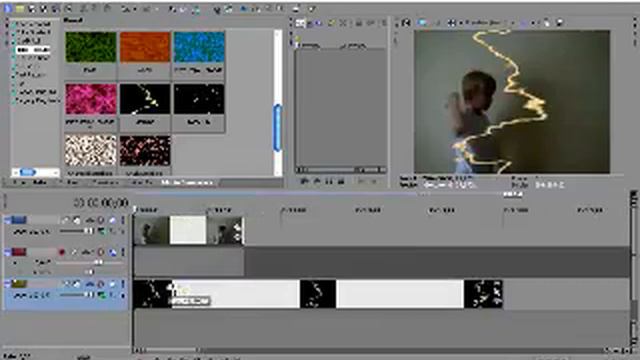Click the highlighted item in generator list

tap(33, 50)
